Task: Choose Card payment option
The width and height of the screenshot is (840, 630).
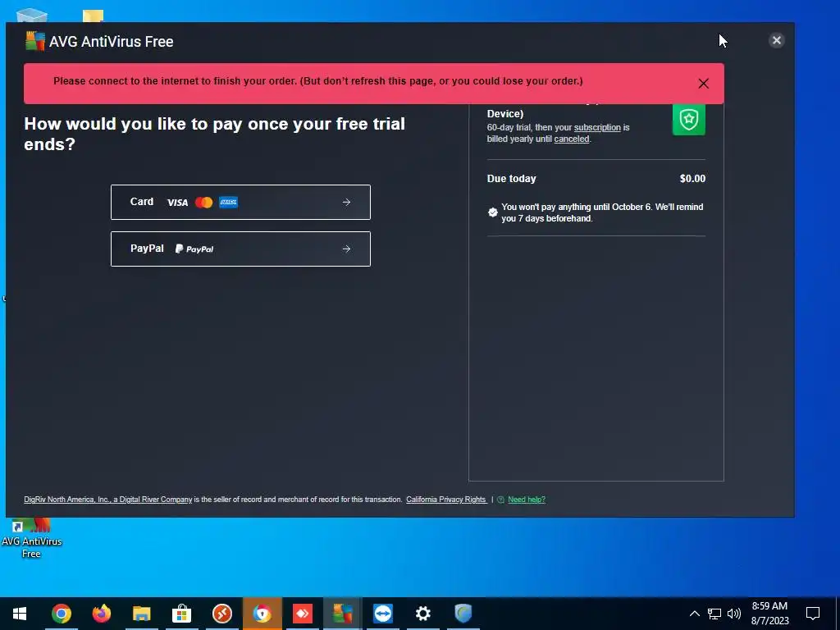Action: [240, 202]
